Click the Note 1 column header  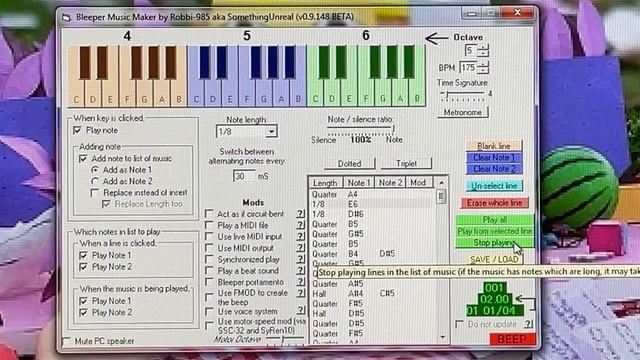tap(359, 183)
